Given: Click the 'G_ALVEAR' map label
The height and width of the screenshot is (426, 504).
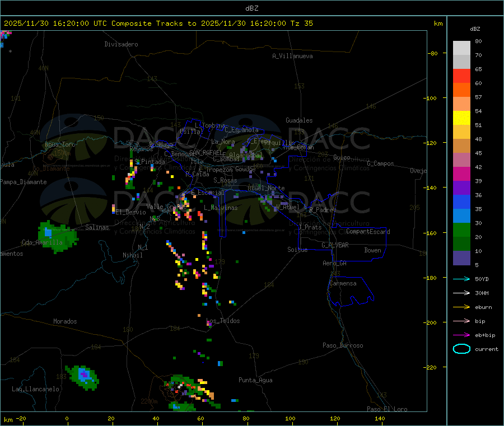Looking at the screenshot, I should pyautogui.click(x=335, y=245).
